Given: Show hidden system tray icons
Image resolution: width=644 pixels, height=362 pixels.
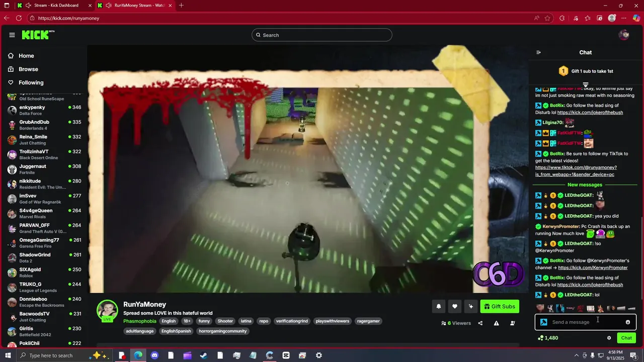Looking at the screenshot, I should tap(577, 355).
